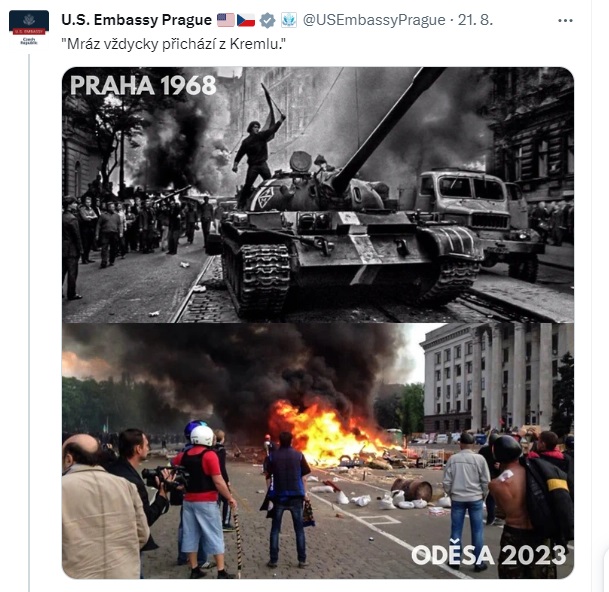Image resolution: width=609 pixels, height=592 pixels.
Task: Open the @USEmbassyPrague handle link
Action: click(x=374, y=20)
